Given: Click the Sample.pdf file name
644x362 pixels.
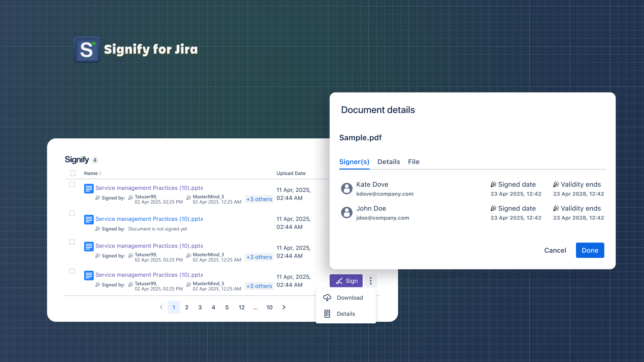Looking at the screenshot, I should (x=360, y=138).
